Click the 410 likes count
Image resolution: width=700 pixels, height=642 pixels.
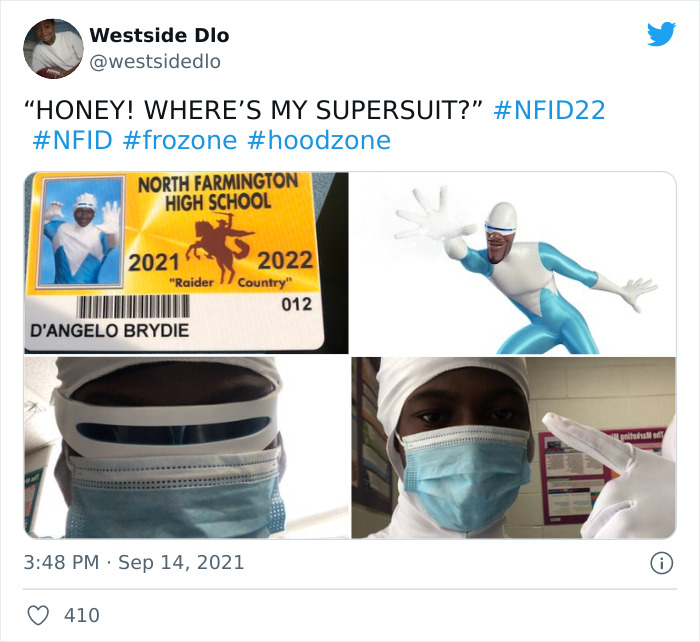pos(82,615)
